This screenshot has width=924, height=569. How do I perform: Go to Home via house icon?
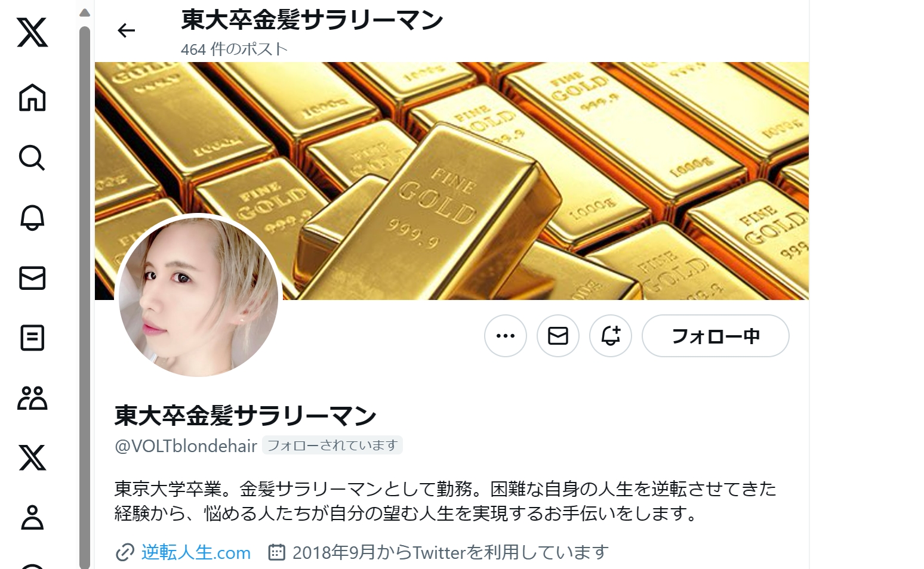[x=32, y=97]
